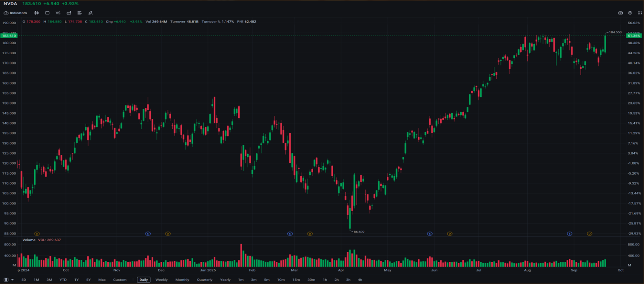Select the Daily interval
This screenshot has width=644, height=284.
coord(144,280)
